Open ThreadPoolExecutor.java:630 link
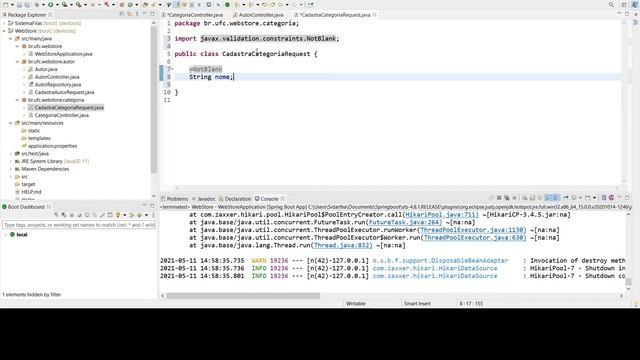Image resolution: width=640 pixels, height=360 pixels. [x=475, y=238]
